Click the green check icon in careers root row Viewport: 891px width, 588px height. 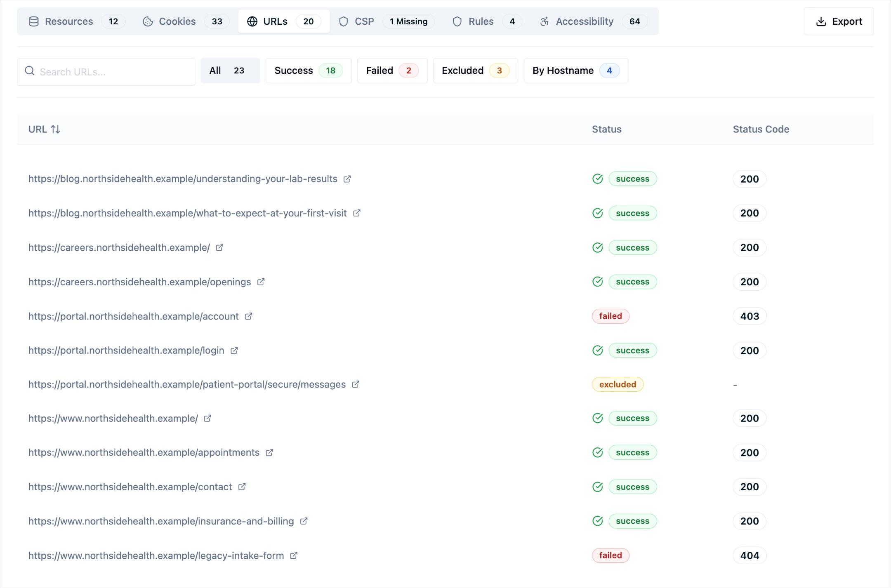[x=597, y=247]
